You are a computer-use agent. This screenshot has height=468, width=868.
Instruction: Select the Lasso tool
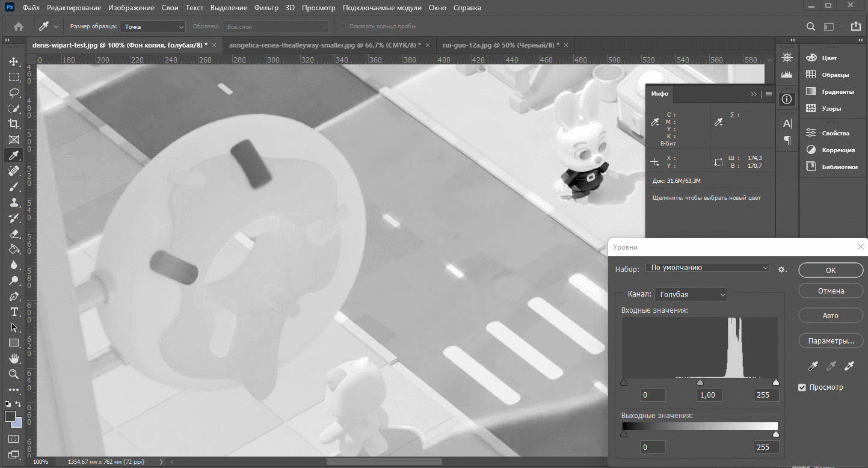tap(13, 93)
